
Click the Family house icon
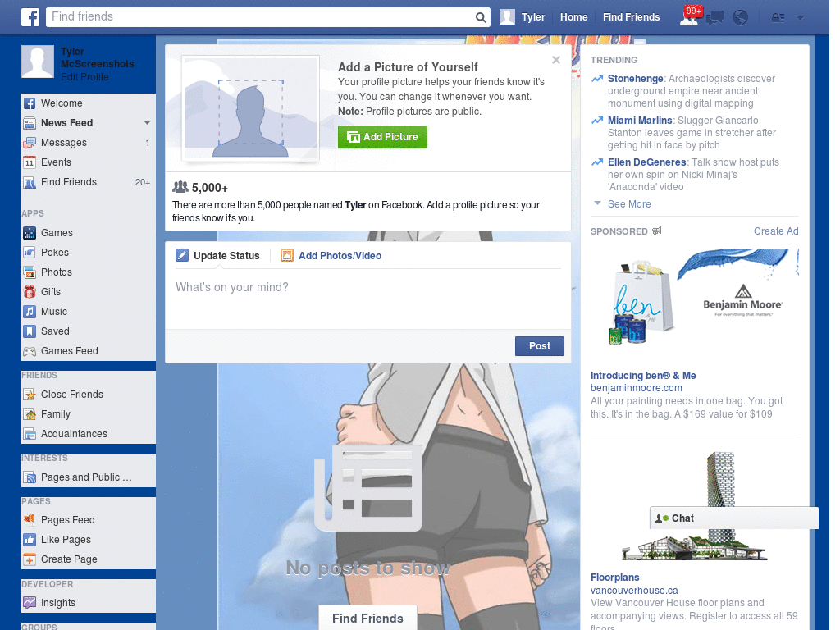click(x=30, y=414)
